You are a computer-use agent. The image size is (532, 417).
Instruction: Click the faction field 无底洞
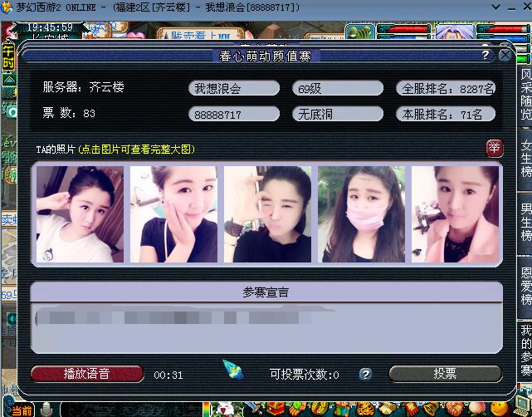(x=338, y=114)
